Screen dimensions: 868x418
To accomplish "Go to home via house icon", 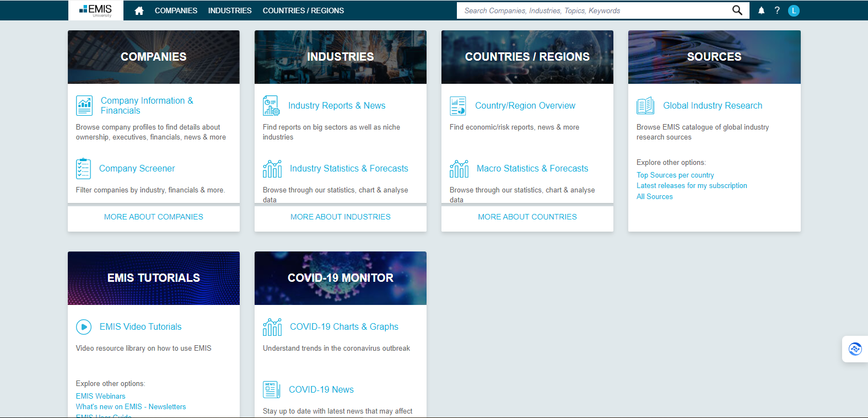I will click(139, 10).
